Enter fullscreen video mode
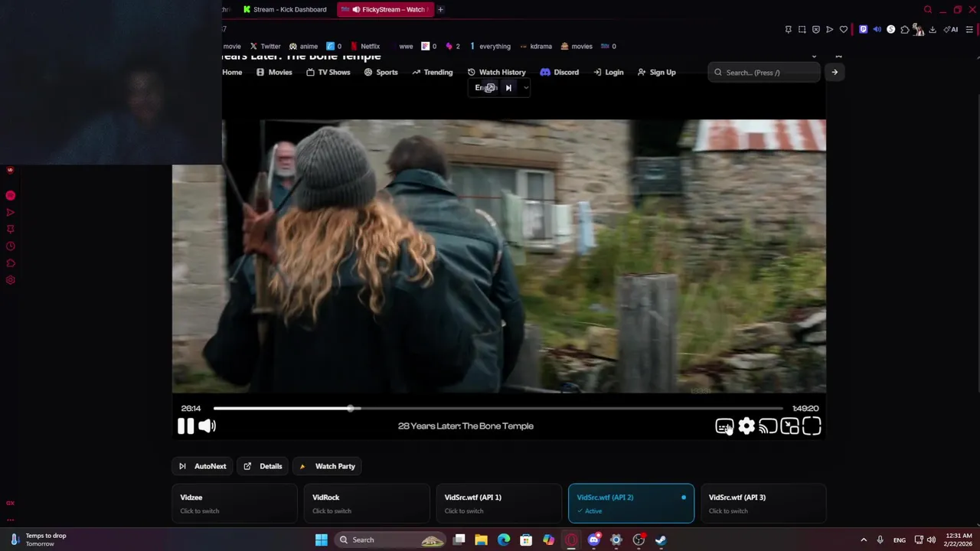980x551 pixels. [812, 426]
